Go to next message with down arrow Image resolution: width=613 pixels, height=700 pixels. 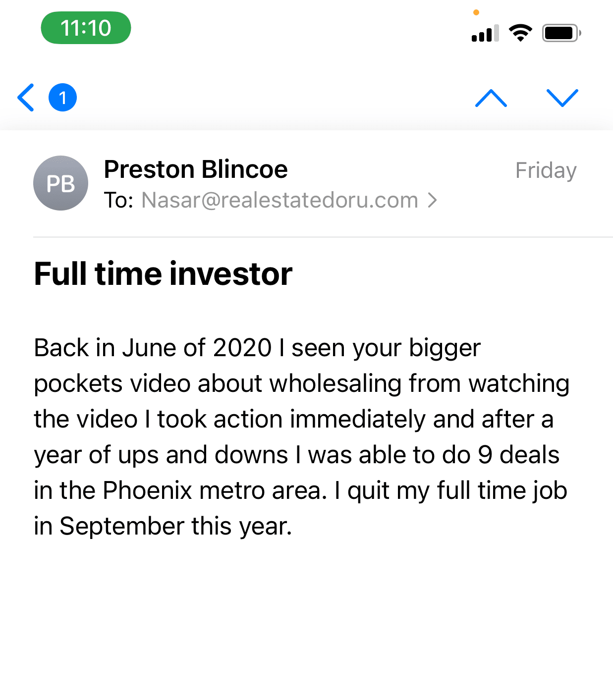tap(562, 98)
